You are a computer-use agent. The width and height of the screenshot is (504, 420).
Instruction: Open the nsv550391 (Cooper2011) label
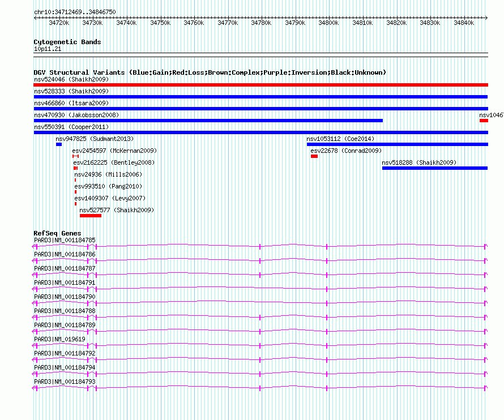(x=71, y=127)
